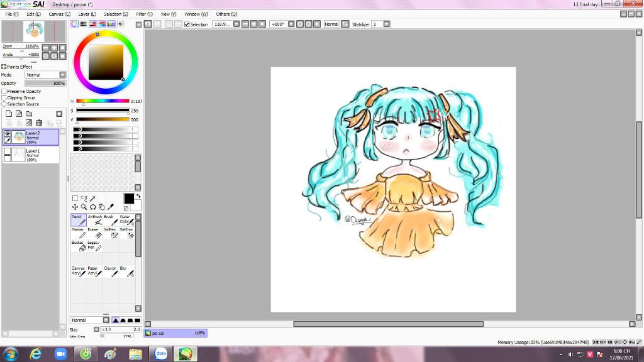Enable the Preserve Opacity checkbox

click(4, 91)
